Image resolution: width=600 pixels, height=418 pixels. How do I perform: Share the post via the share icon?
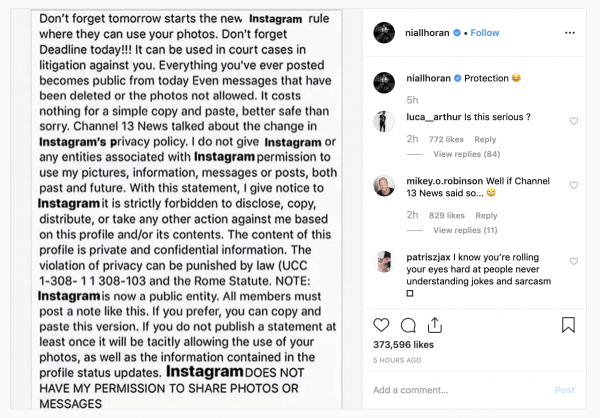pos(435,325)
